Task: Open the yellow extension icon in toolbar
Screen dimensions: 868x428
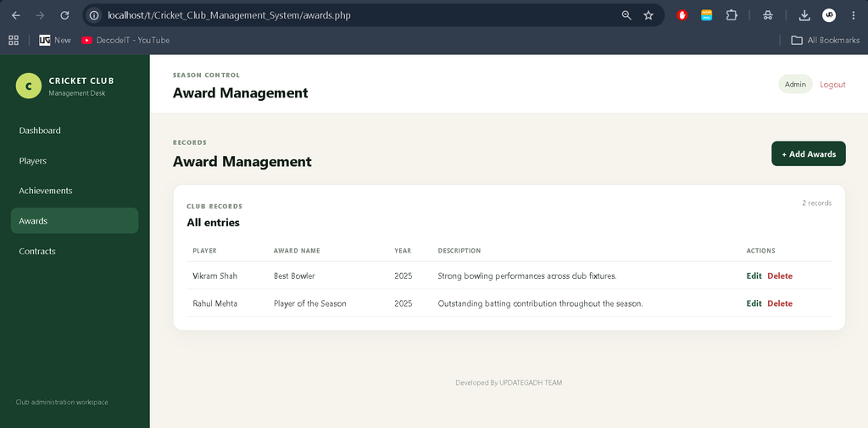Action: tap(706, 15)
